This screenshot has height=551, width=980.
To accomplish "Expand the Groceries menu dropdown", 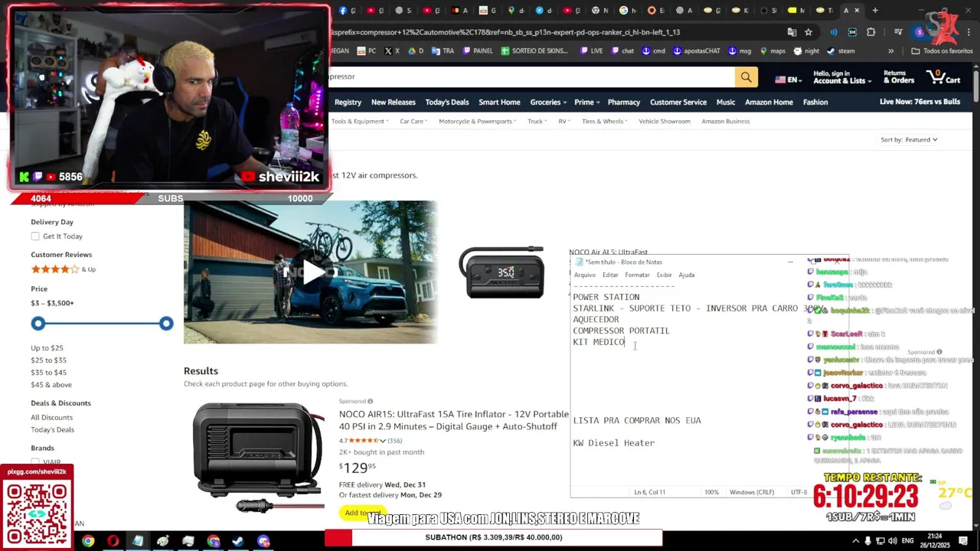I will click(548, 103).
